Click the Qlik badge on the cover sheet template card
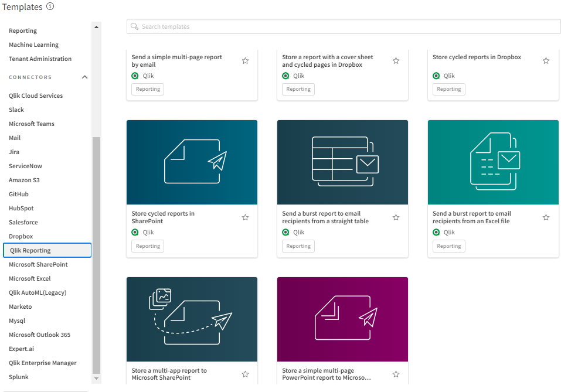The image size is (561, 392). coord(285,75)
